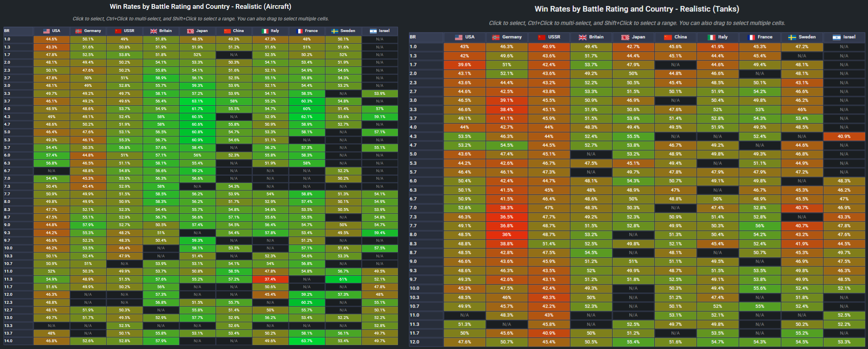The image size is (868, 349).
Task: Click the Realistic (Tanks) win rates title
Action: [x=637, y=9]
